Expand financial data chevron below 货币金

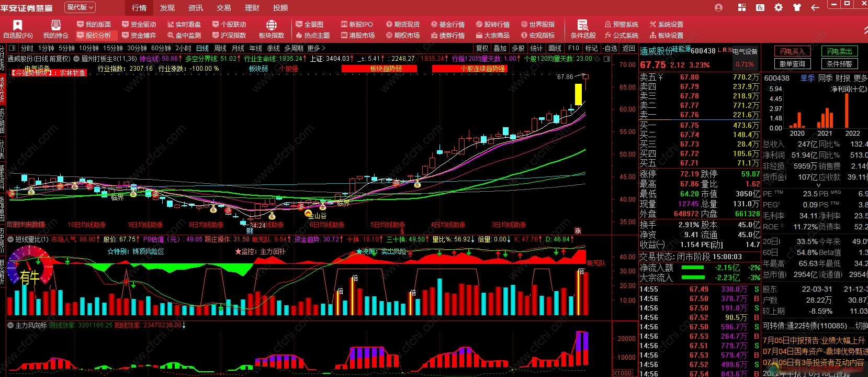click(x=819, y=185)
